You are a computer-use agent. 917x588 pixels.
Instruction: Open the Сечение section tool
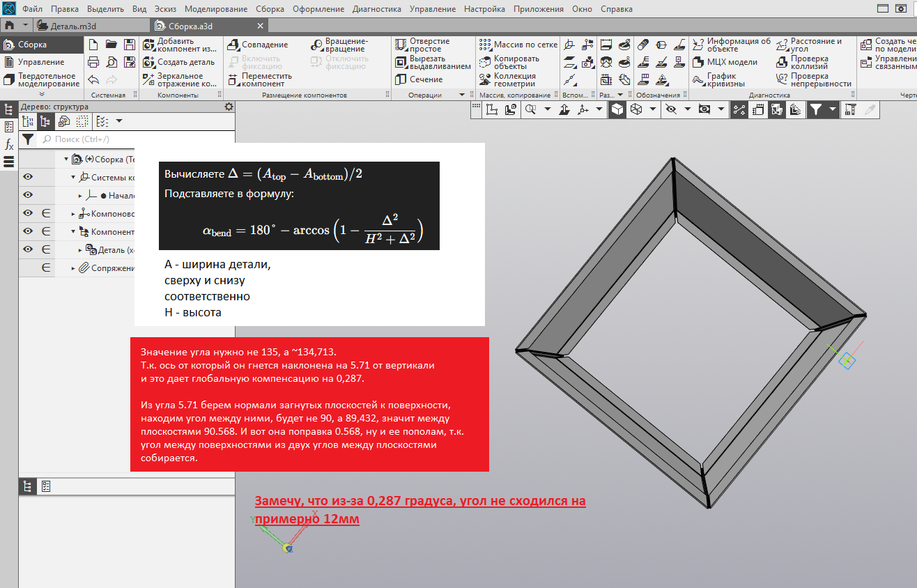419,79
